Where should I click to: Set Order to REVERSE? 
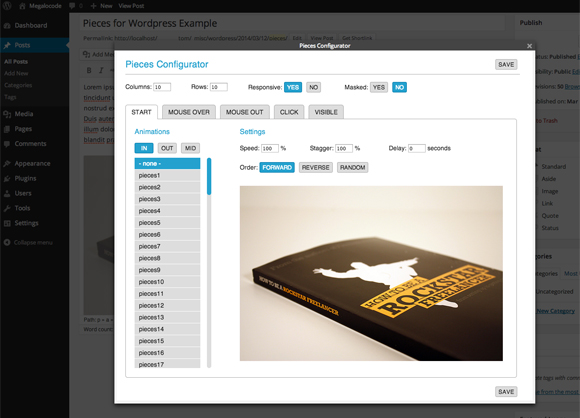(316, 168)
